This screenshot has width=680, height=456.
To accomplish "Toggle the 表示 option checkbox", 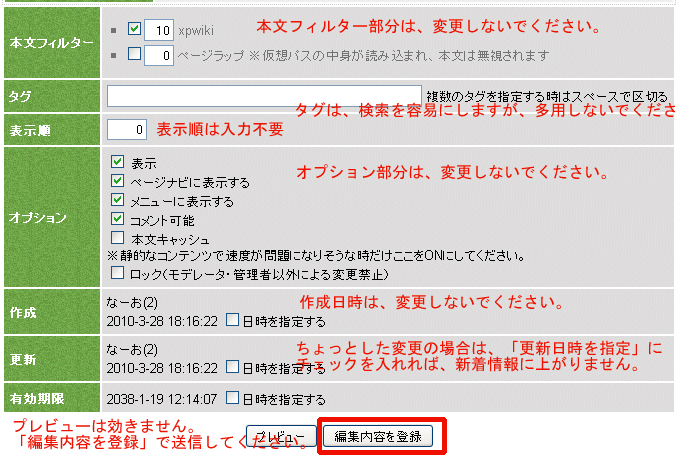I will coord(118,162).
